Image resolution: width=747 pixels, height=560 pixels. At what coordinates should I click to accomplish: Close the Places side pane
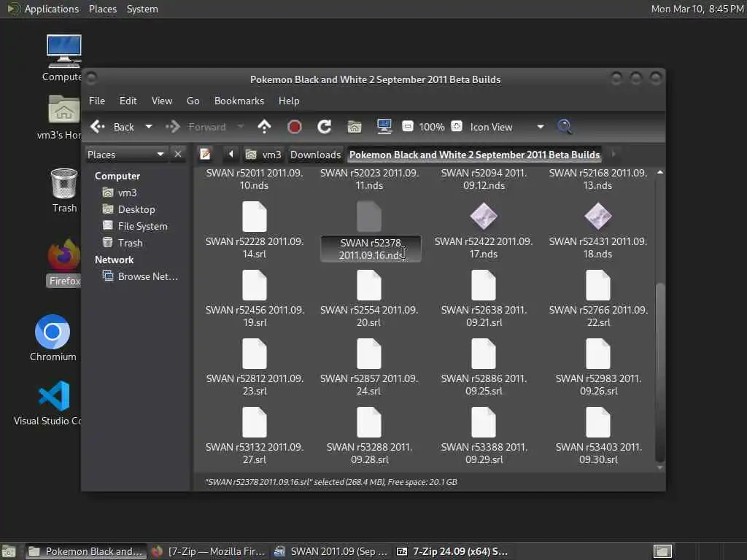click(x=178, y=155)
